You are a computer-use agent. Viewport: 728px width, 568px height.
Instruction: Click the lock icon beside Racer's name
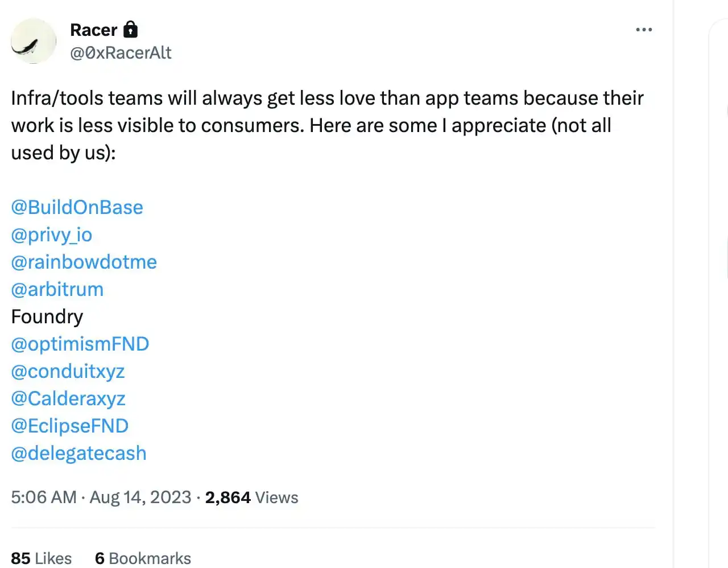(x=131, y=29)
